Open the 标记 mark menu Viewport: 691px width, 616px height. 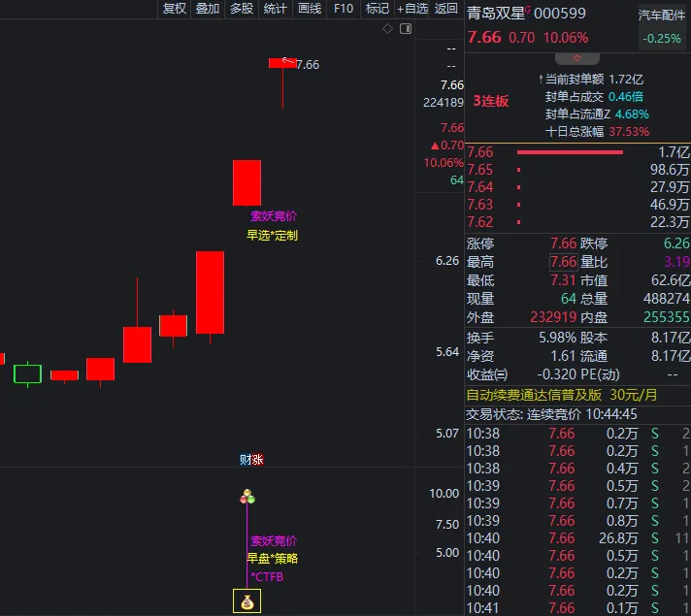pos(377,9)
